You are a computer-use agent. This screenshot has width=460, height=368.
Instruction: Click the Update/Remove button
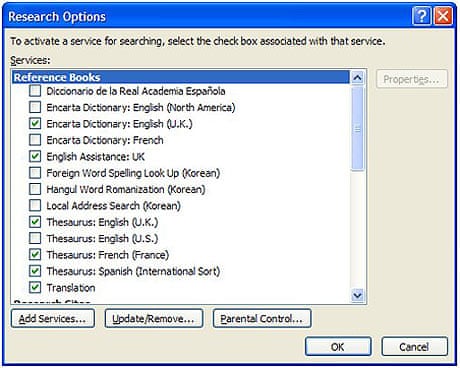coord(154,319)
